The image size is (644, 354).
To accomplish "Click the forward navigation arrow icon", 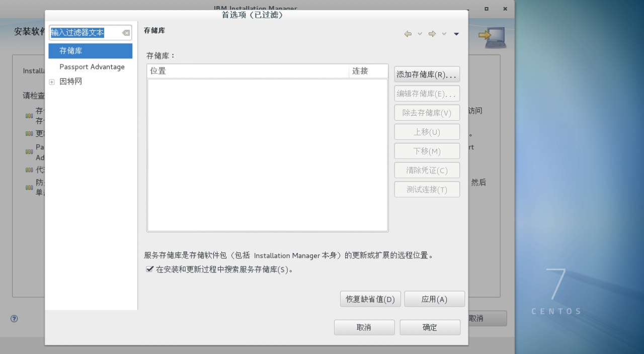I will (432, 34).
